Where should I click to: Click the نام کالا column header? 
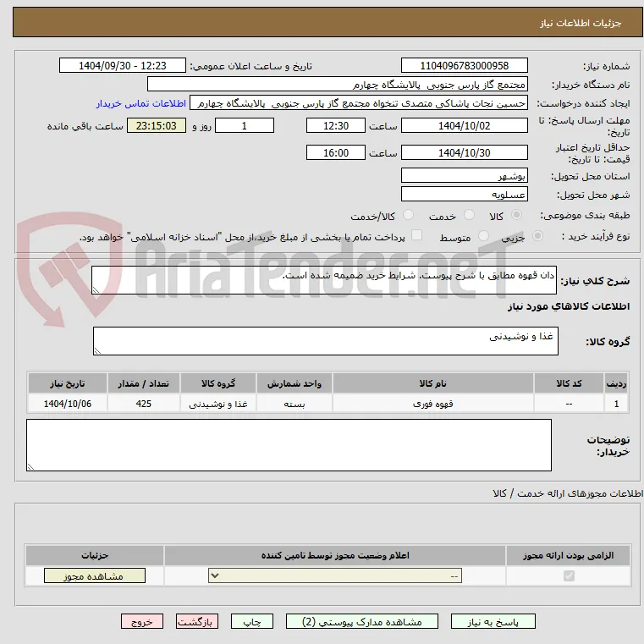(x=433, y=383)
